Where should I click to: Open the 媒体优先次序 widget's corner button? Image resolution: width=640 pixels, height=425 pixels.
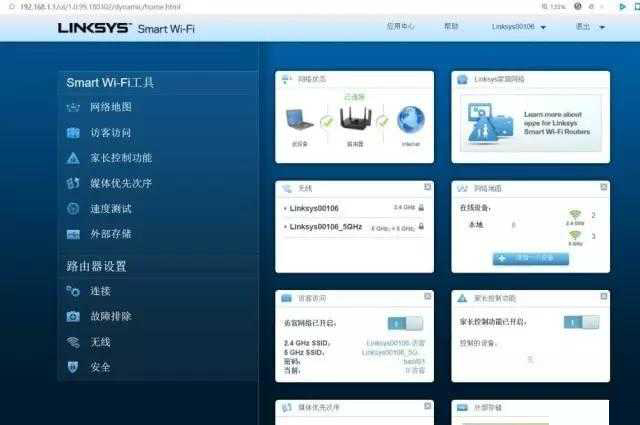tap(427, 406)
